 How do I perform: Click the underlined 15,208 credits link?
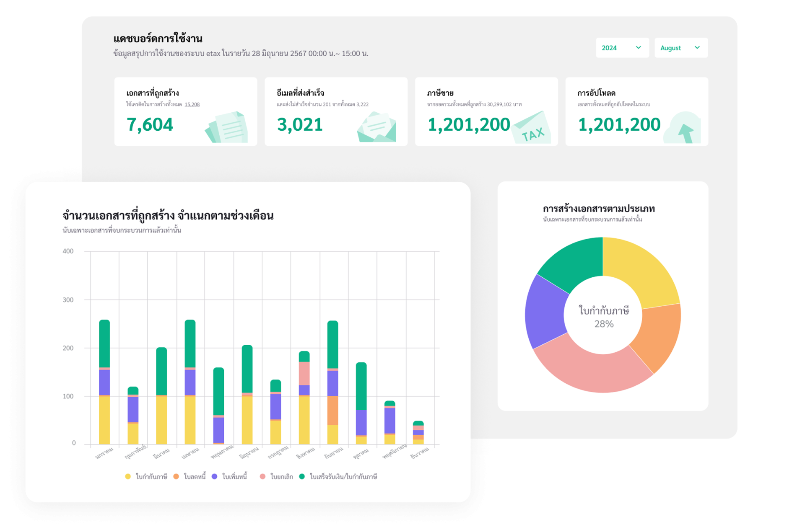(x=192, y=104)
